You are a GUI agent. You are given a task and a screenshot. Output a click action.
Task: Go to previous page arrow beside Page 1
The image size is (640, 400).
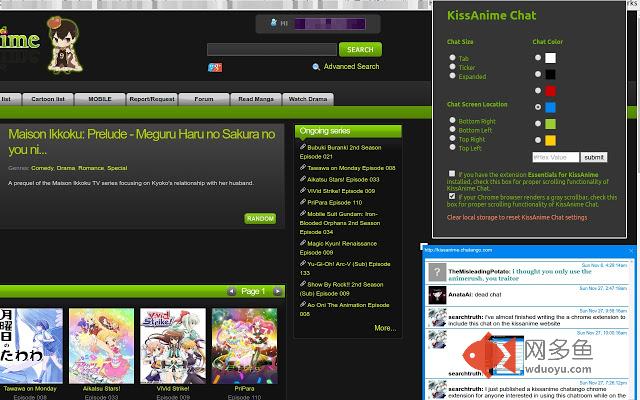pyautogui.click(x=231, y=291)
